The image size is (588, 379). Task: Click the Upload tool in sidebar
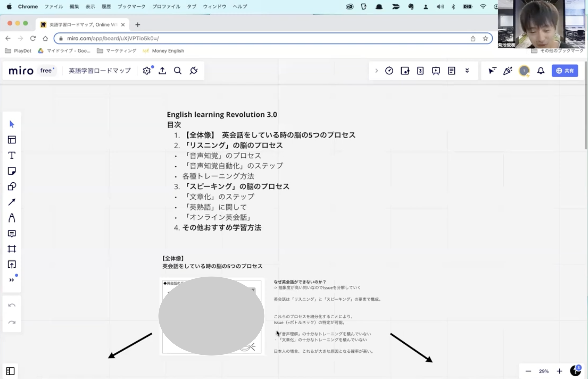pos(12,265)
